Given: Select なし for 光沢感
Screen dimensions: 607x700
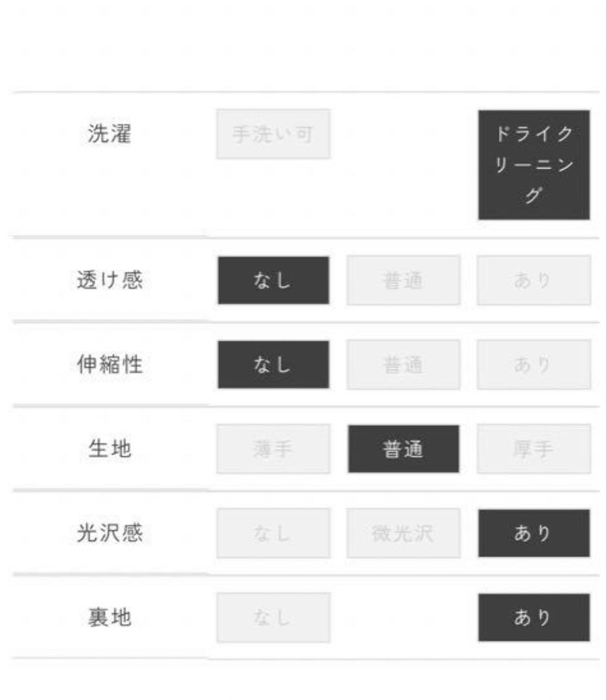Looking at the screenshot, I should coord(273,533).
